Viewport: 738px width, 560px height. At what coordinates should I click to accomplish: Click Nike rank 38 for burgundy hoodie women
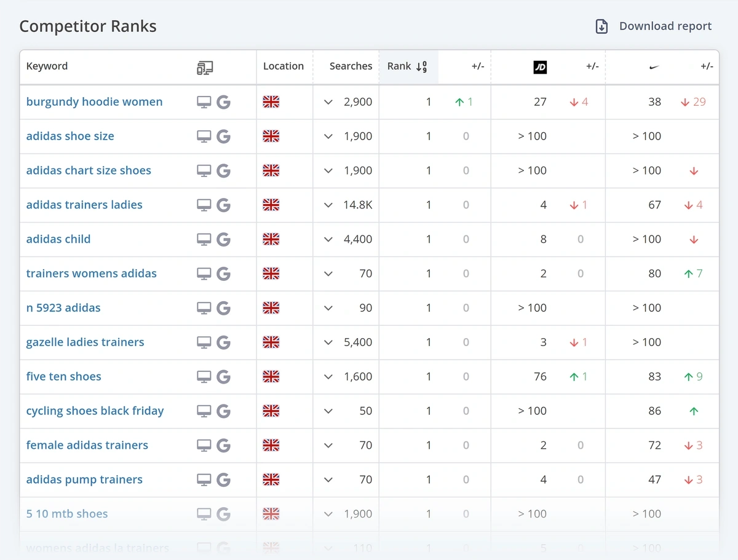coord(654,102)
